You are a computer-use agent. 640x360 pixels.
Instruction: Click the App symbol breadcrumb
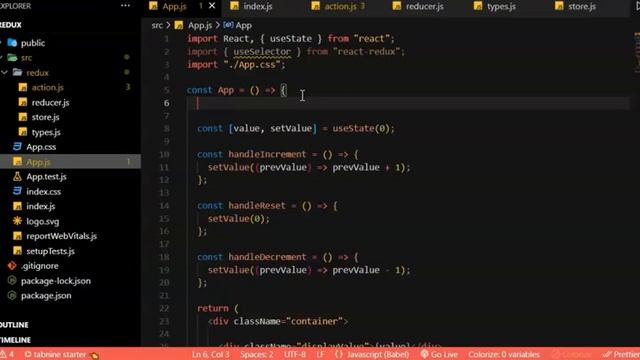point(244,25)
